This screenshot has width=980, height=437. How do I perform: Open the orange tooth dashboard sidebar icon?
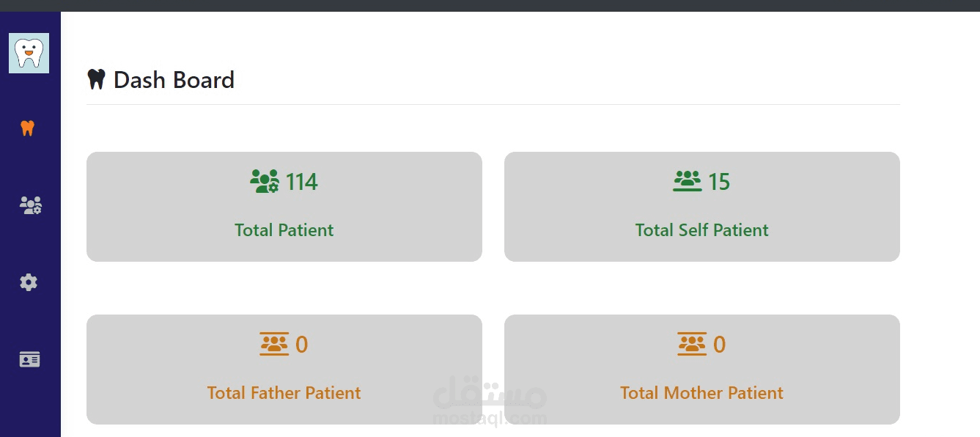click(x=28, y=128)
